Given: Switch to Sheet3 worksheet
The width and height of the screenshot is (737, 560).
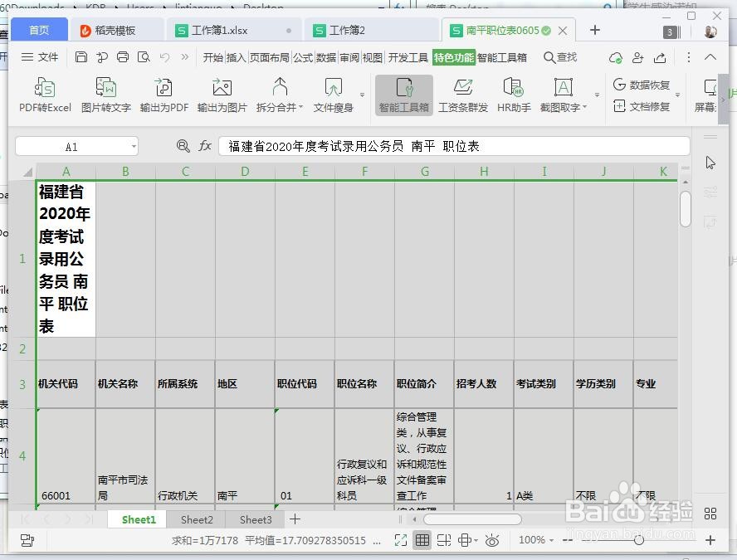Looking at the screenshot, I should click(256, 519).
